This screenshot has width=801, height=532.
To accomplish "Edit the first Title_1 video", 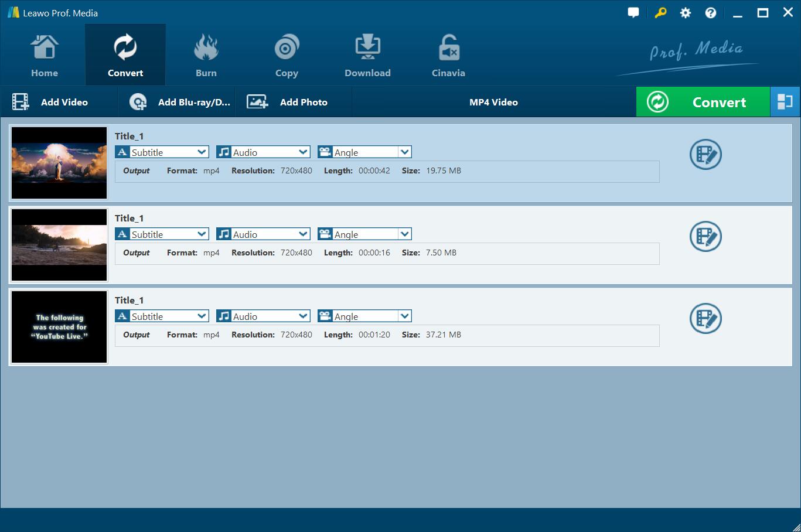I will (x=705, y=155).
